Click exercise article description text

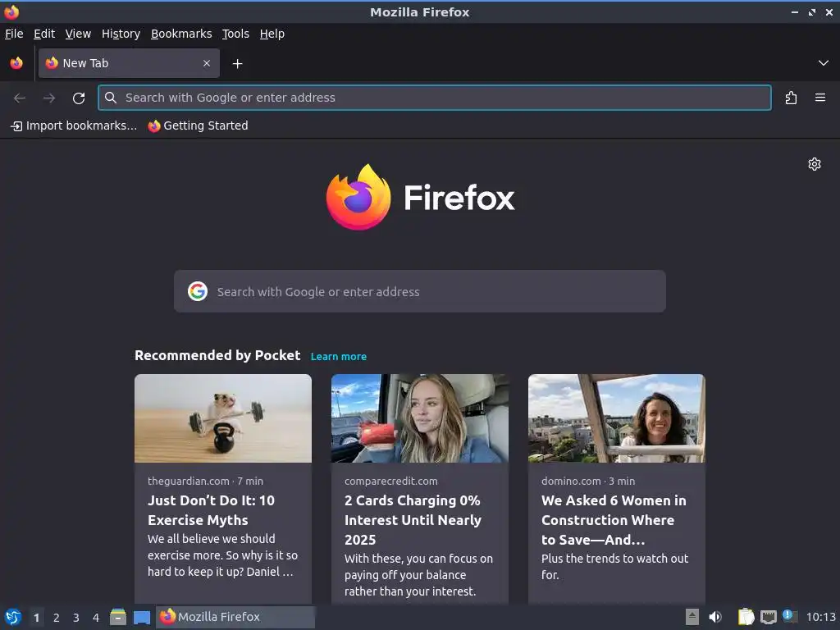point(222,555)
